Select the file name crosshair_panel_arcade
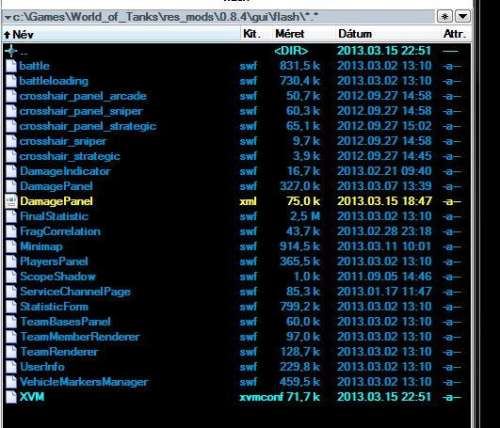 83,96
